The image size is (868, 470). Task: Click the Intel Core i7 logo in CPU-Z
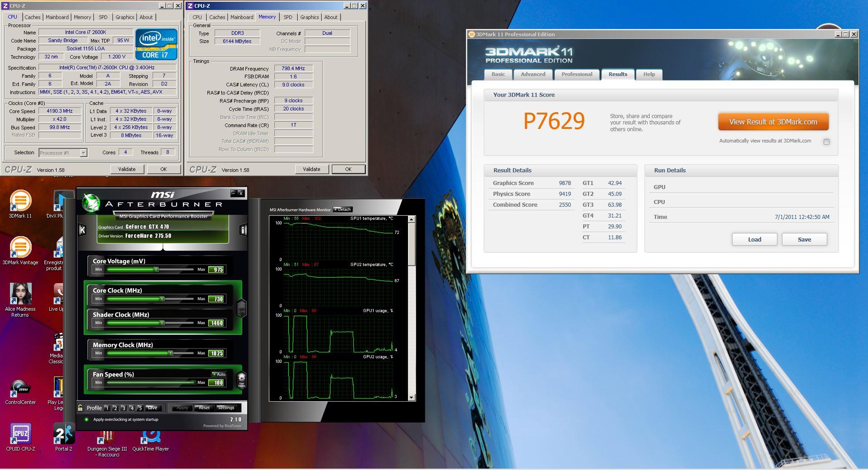(156, 44)
